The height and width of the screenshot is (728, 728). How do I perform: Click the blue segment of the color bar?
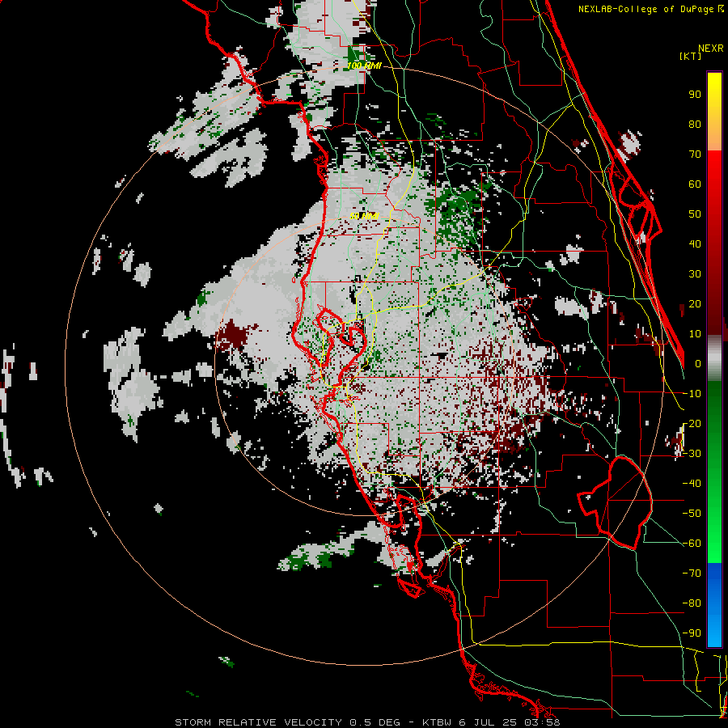point(714,604)
